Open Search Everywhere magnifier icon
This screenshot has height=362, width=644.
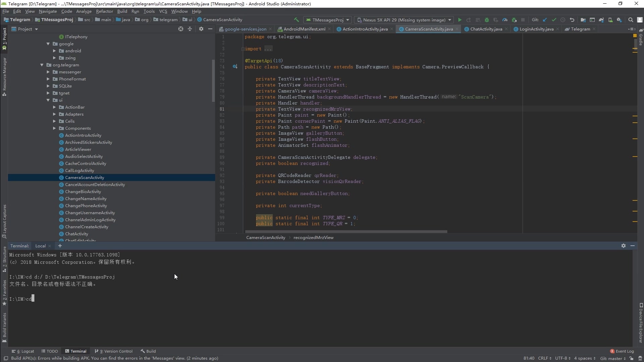tap(631, 20)
